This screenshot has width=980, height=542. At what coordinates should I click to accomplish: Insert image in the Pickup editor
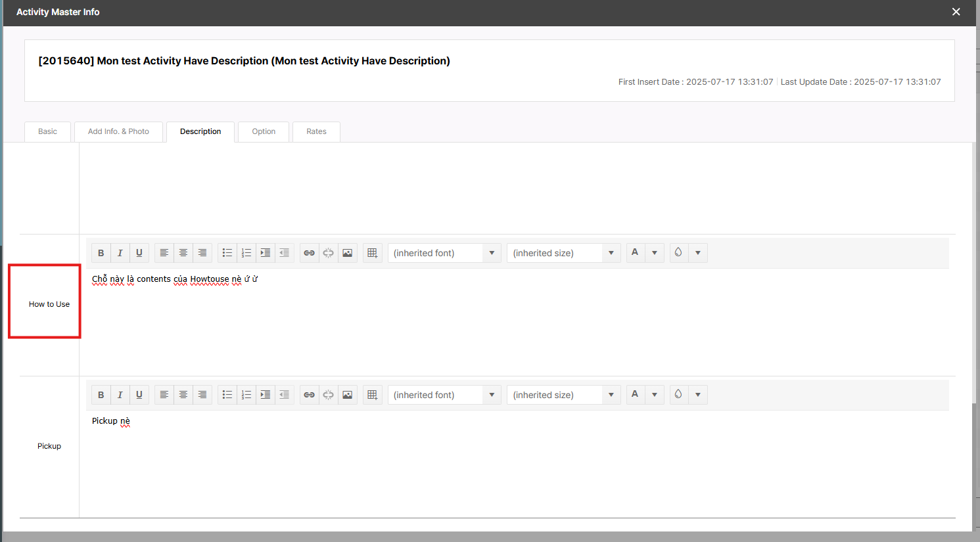[348, 395]
